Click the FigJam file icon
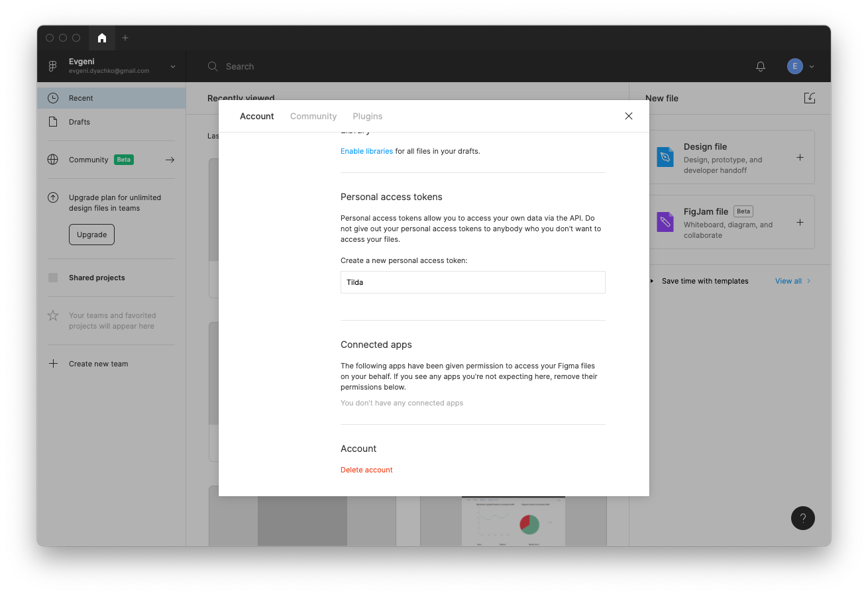 click(665, 222)
